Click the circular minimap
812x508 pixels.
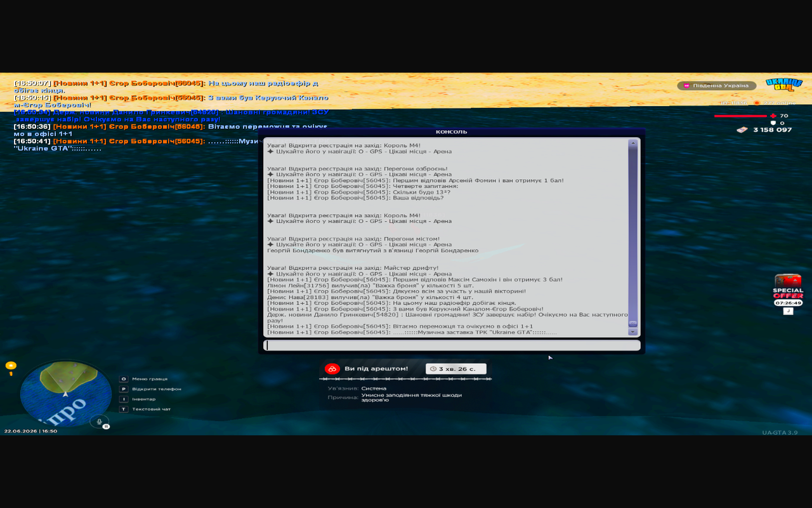click(x=65, y=394)
